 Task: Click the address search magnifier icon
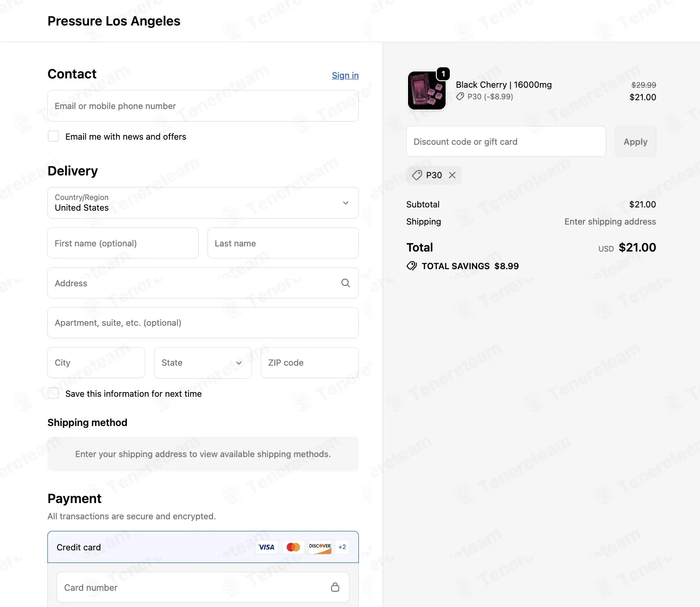pos(345,283)
